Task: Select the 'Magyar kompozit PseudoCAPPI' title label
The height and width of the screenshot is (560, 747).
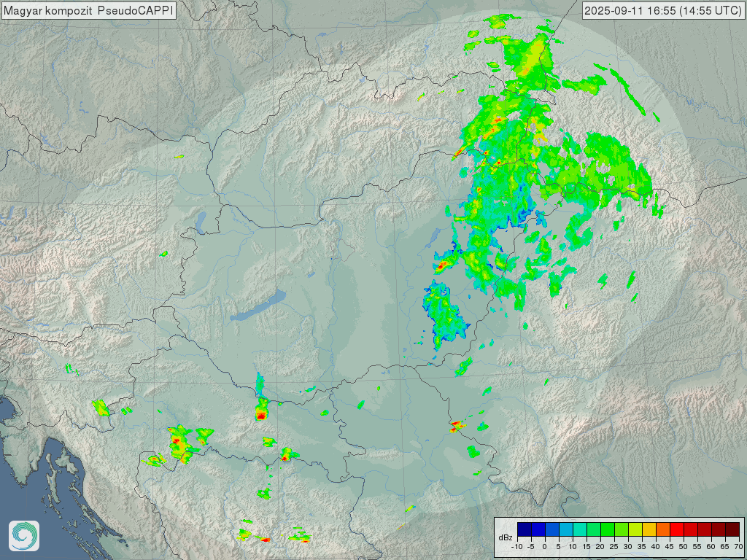Action: (x=88, y=10)
